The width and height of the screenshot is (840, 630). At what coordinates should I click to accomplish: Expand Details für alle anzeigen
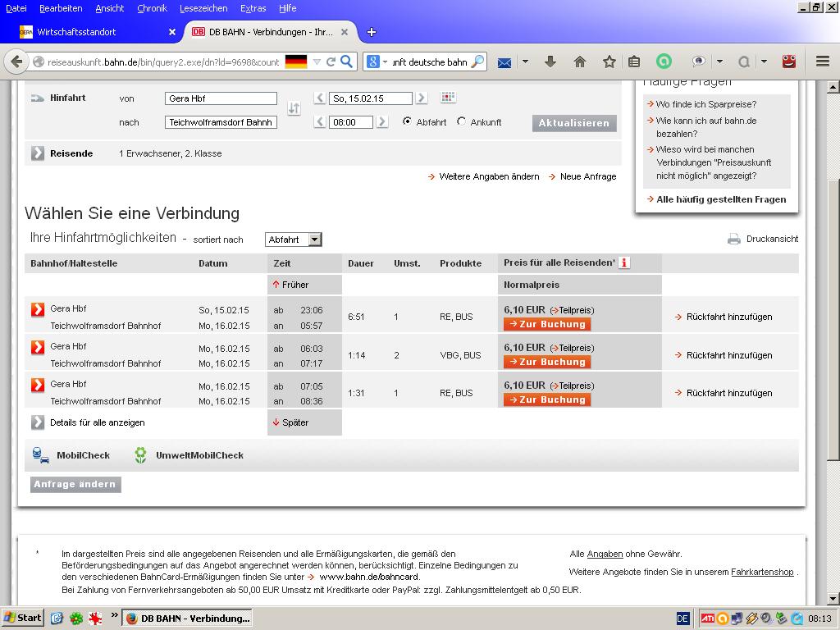point(38,422)
